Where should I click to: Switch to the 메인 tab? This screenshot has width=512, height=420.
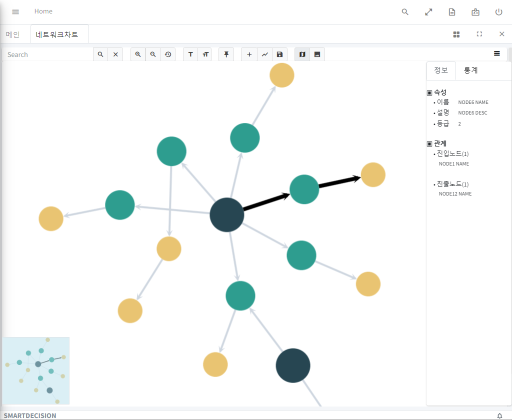point(12,34)
